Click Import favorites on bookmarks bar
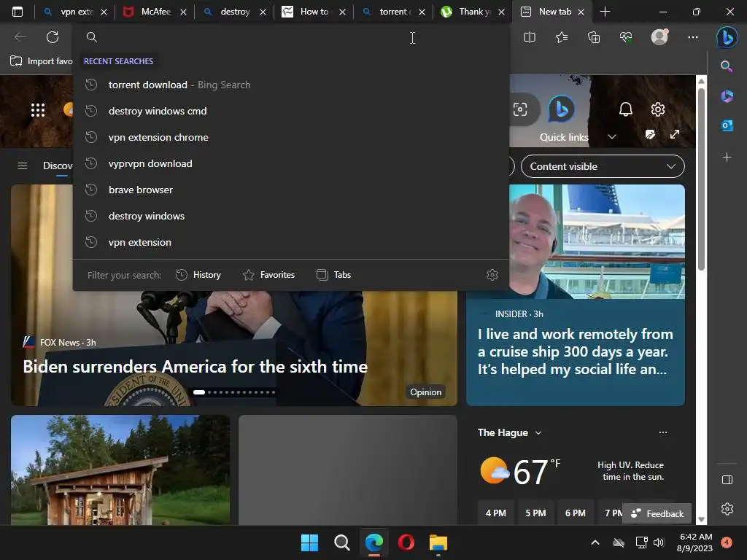This screenshot has height=560, width=747. pyautogui.click(x=42, y=61)
